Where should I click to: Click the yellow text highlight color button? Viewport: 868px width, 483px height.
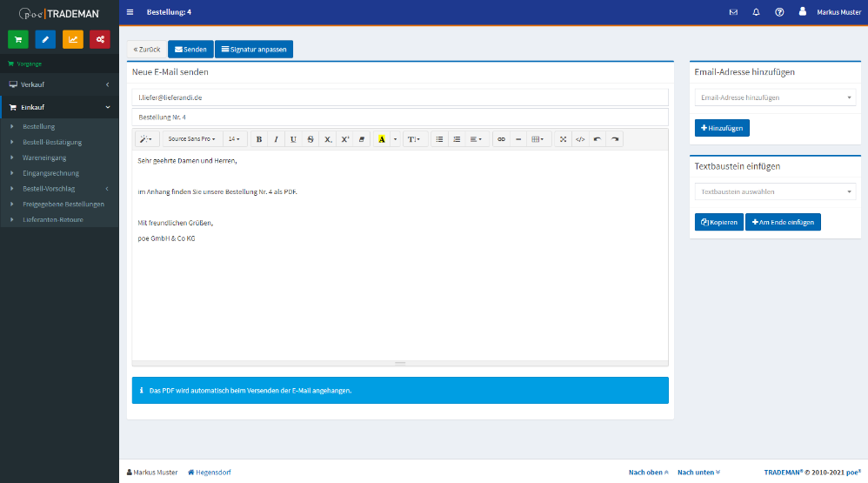click(382, 139)
